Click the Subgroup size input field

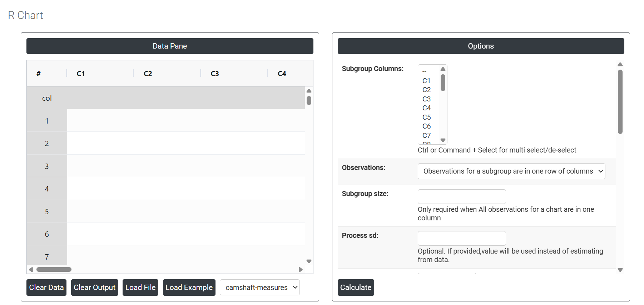point(461,197)
